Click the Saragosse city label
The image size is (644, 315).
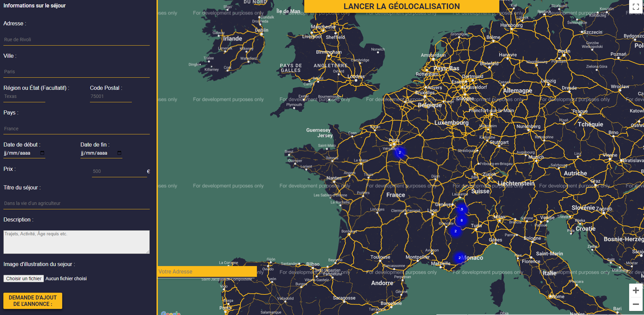[344, 298]
